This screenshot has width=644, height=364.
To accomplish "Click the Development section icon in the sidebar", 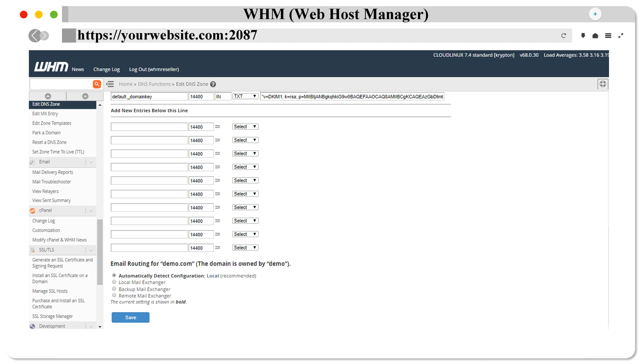I will [x=33, y=326].
